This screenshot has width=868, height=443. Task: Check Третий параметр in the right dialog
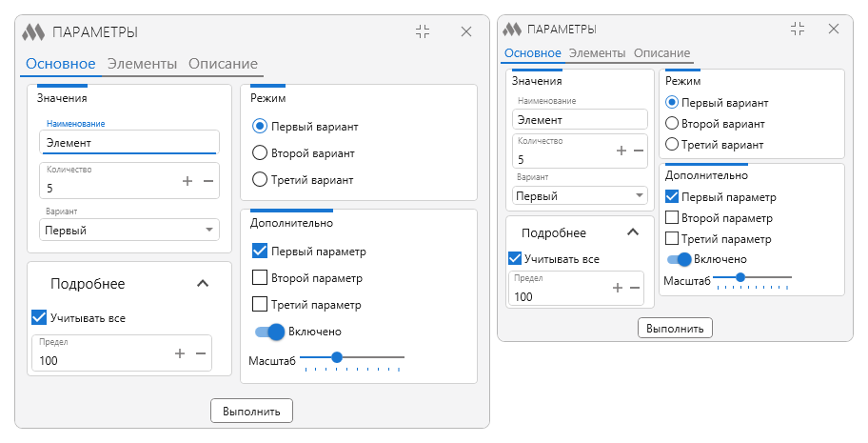point(718,239)
